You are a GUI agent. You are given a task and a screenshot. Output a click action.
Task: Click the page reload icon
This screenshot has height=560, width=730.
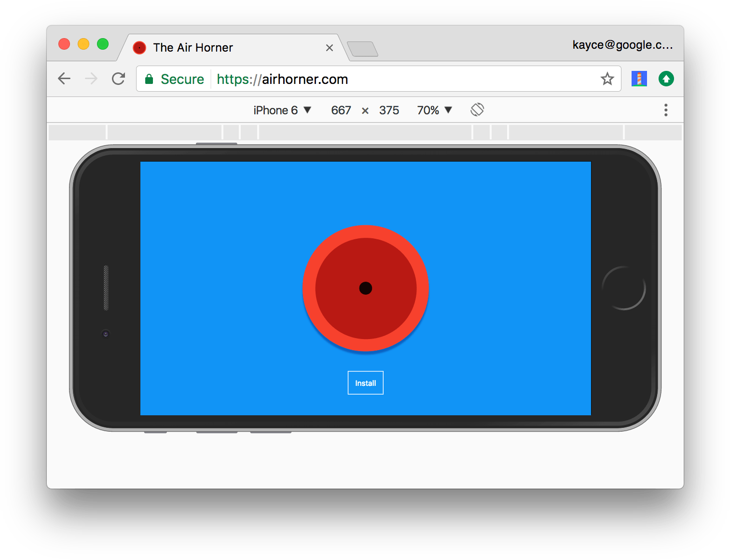[118, 79]
